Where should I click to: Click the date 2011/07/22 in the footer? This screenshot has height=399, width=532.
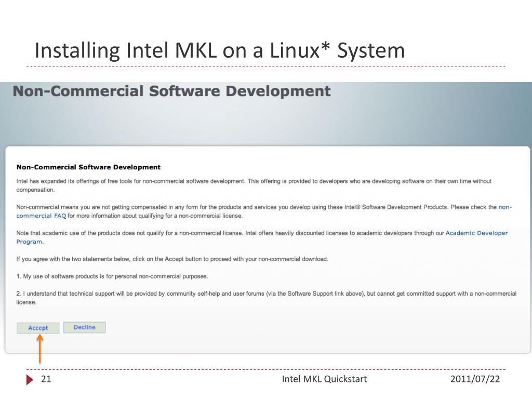pyautogui.click(x=475, y=379)
